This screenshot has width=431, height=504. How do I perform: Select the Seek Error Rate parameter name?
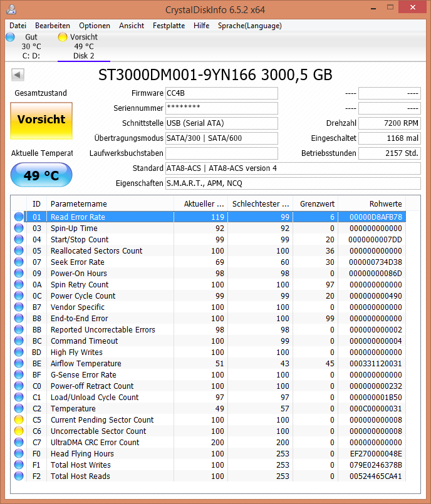click(78, 262)
